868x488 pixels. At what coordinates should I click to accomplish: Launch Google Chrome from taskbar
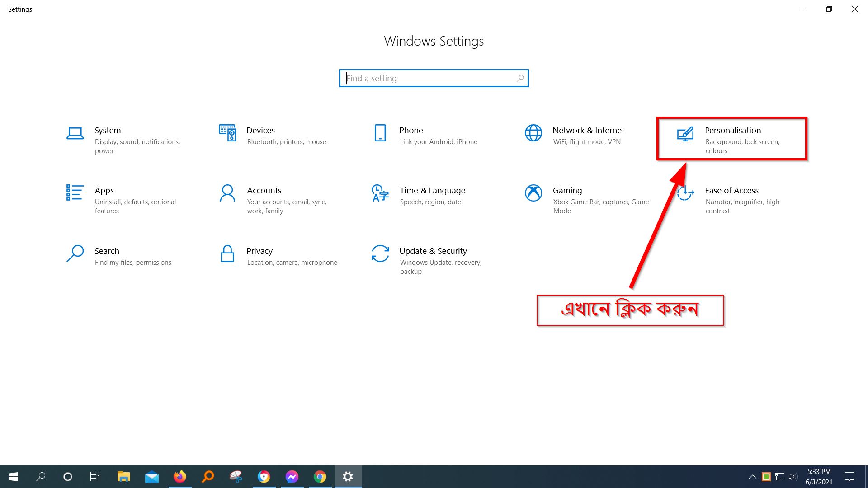(x=320, y=477)
